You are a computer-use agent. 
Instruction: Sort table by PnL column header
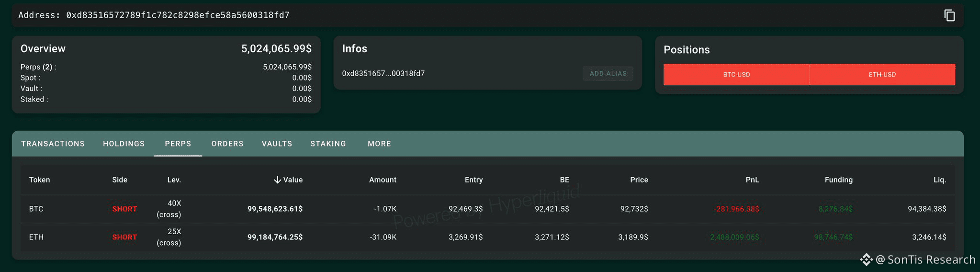(x=752, y=180)
